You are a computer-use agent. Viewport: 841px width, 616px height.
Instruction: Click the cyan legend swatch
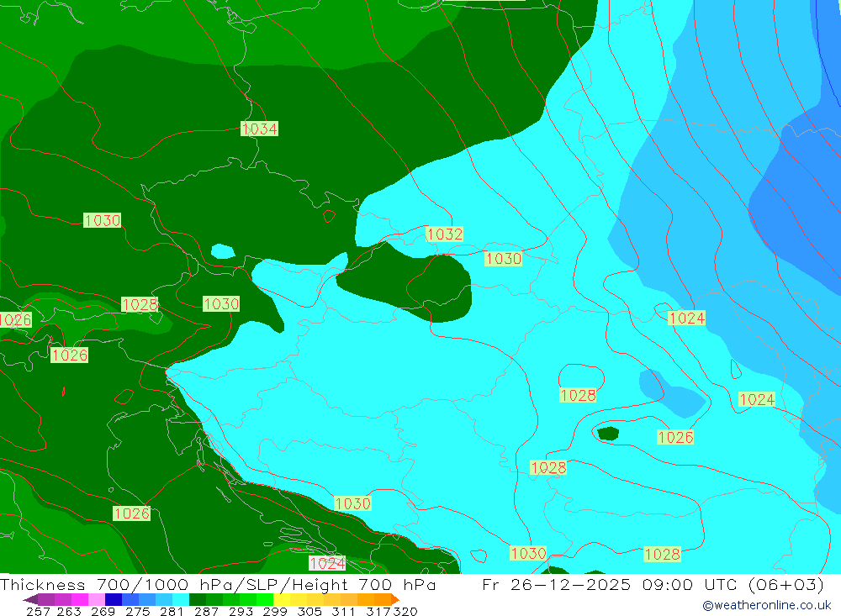(x=181, y=599)
